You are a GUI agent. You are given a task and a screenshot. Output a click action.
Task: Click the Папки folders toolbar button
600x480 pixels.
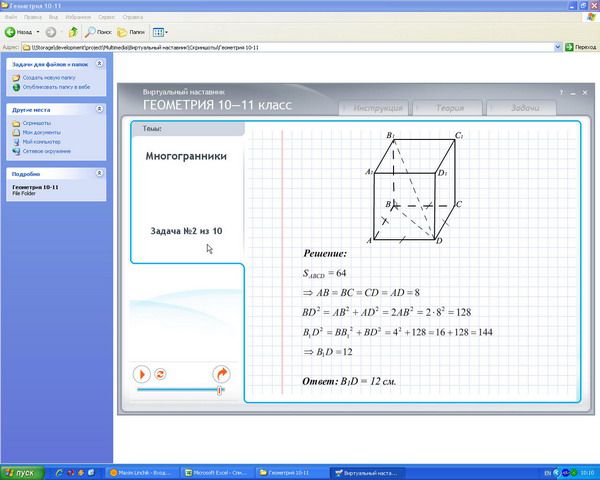click(x=131, y=32)
